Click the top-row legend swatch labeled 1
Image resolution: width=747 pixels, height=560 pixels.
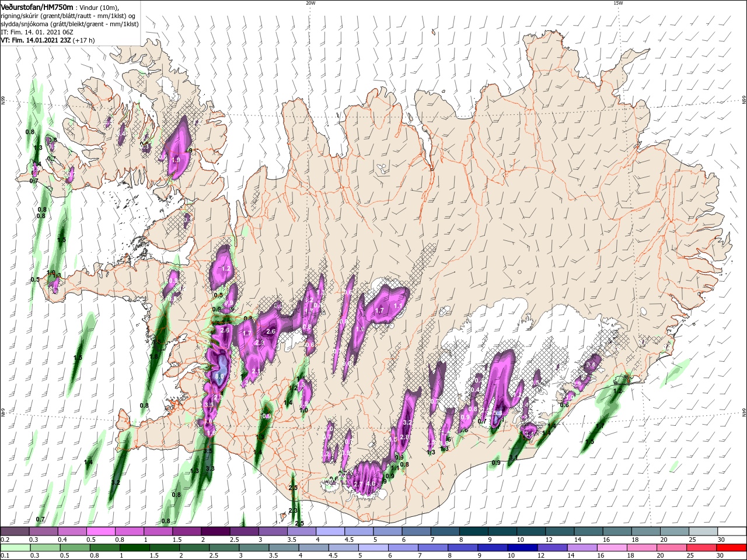(x=158, y=531)
